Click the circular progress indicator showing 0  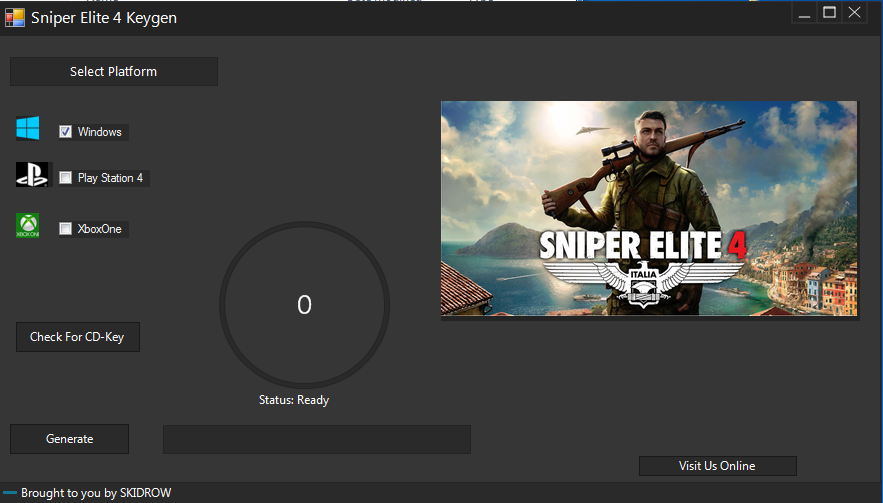304,305
